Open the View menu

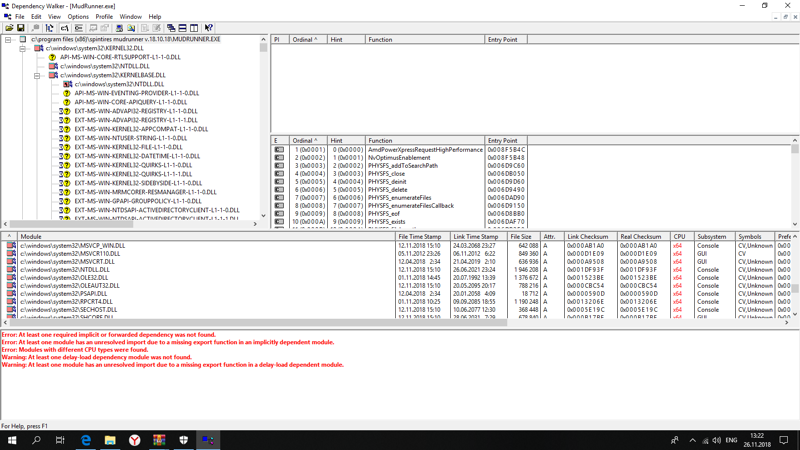pyautogui.click(x=54, y=17)
